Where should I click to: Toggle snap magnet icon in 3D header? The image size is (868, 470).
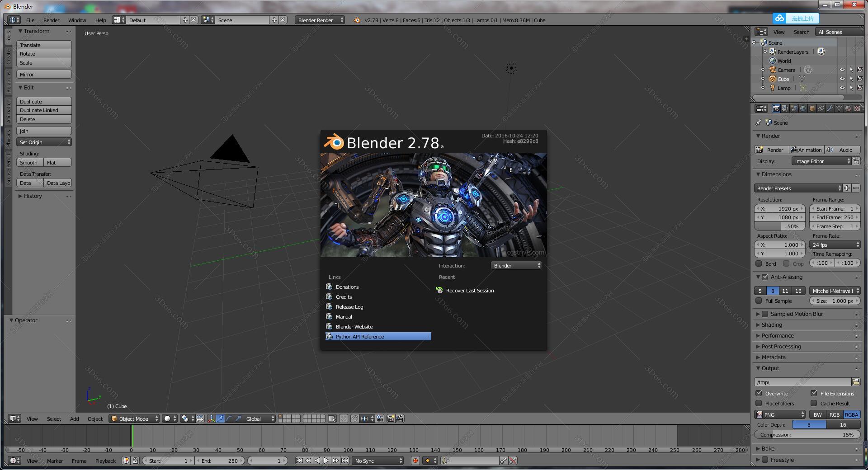coord(355,419)
